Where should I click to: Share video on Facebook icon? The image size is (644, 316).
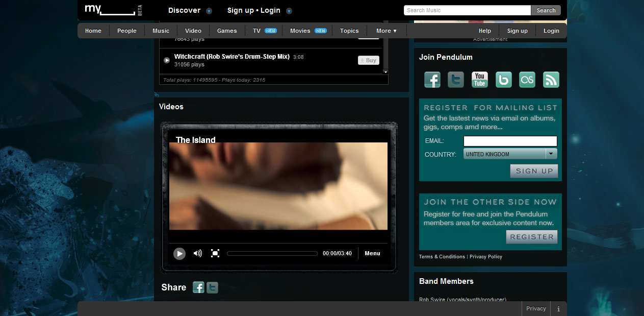click(198, 287)
